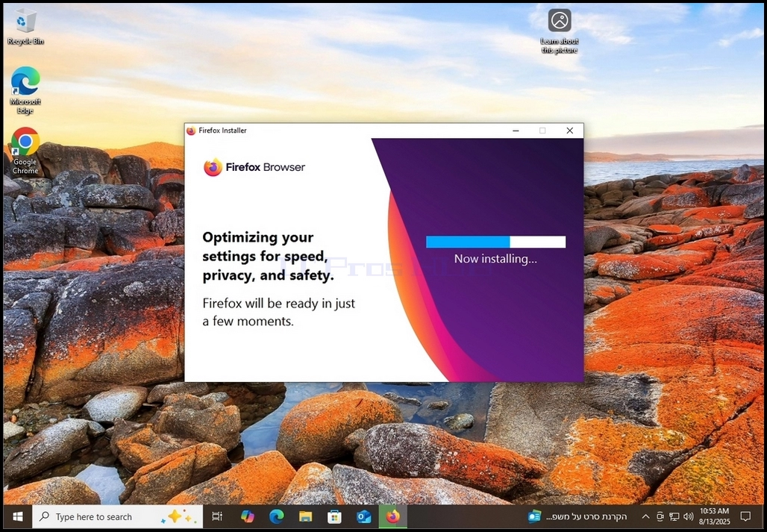Open Microsoft Store from the taskbar

click(334, 516)
